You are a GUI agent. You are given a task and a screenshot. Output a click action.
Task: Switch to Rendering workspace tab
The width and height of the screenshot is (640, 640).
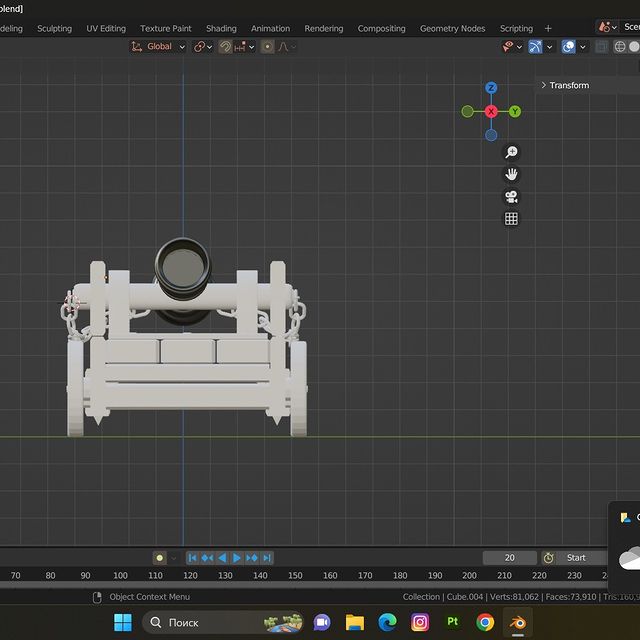pos(324,29)
